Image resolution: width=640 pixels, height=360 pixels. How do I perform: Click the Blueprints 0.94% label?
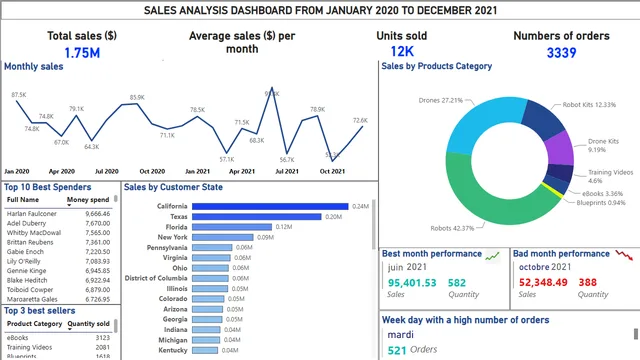tap(601, 203)
